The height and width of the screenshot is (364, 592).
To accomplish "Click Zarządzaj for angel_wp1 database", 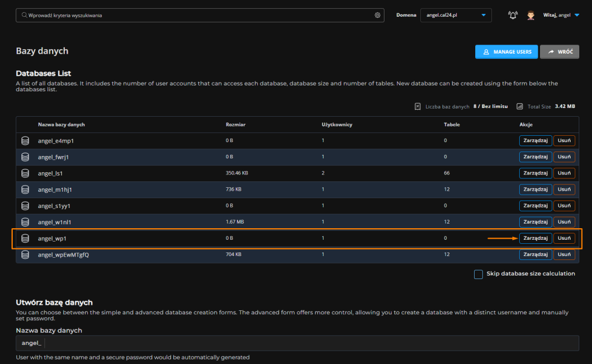I will click(x=535, y=238).
